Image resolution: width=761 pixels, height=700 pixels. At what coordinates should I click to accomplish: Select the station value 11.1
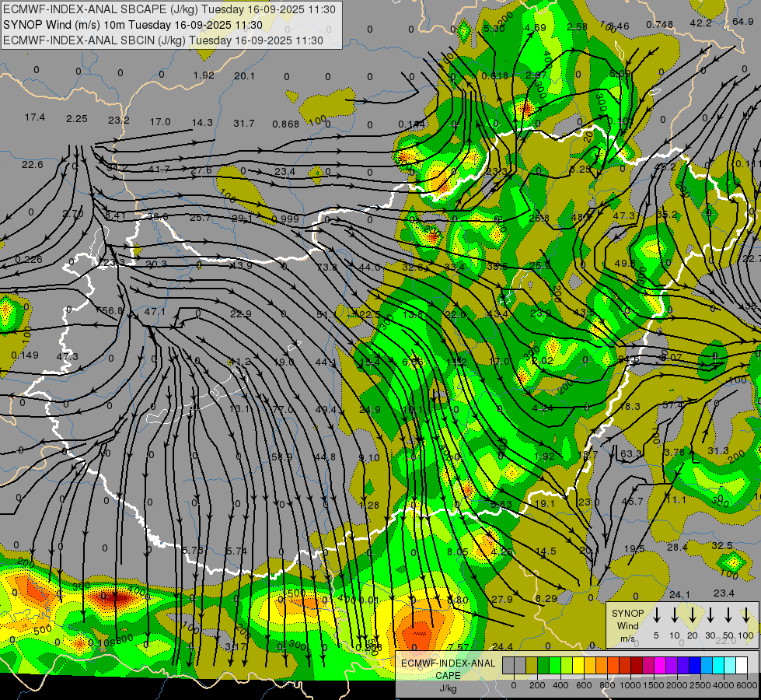pyautogui.click(x=675, y=500)
